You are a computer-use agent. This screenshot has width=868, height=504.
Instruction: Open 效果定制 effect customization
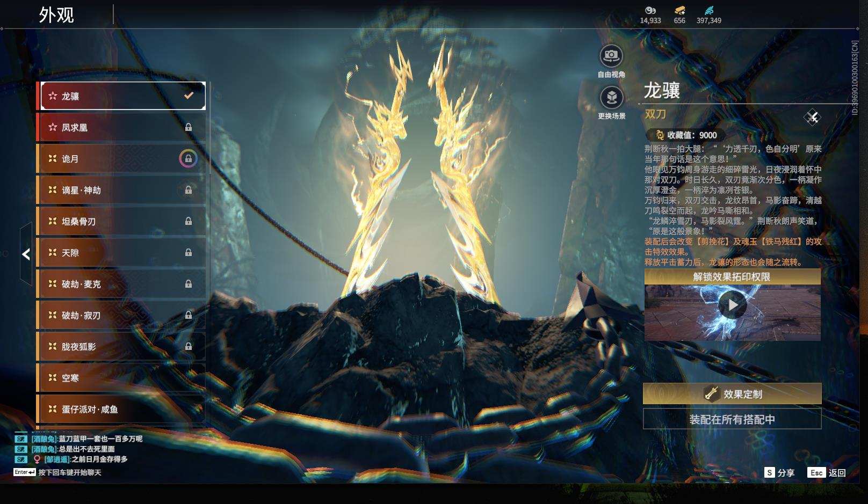point(732,393)
